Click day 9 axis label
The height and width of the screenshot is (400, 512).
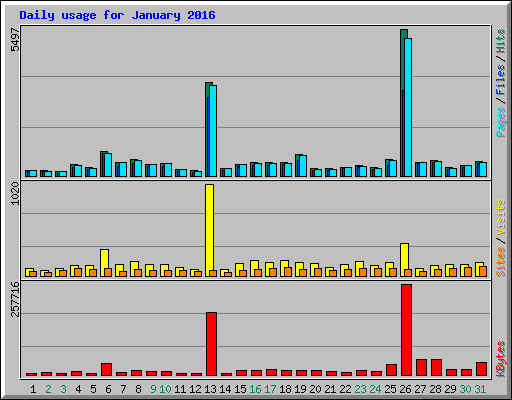(x=153, y=389)
